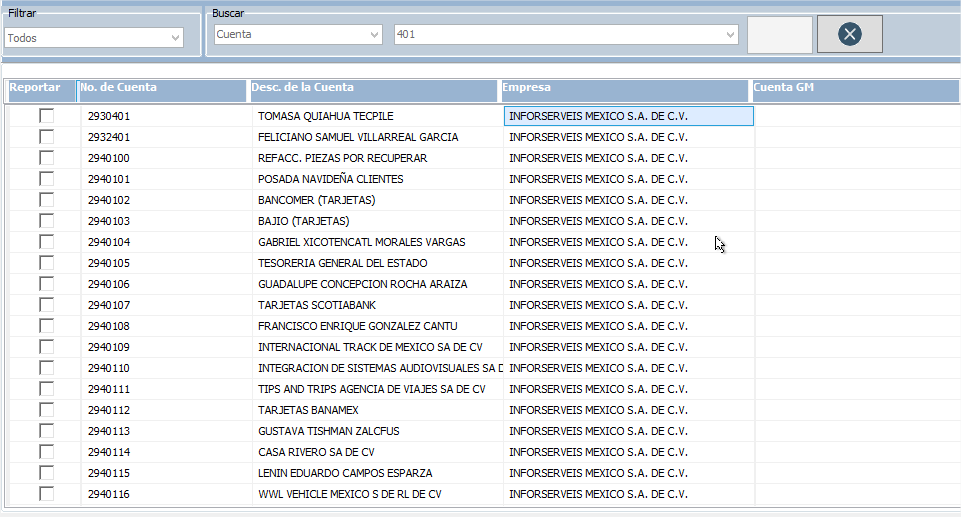
Task: Click account number 2940100 cell
Action: coord(166,158)
